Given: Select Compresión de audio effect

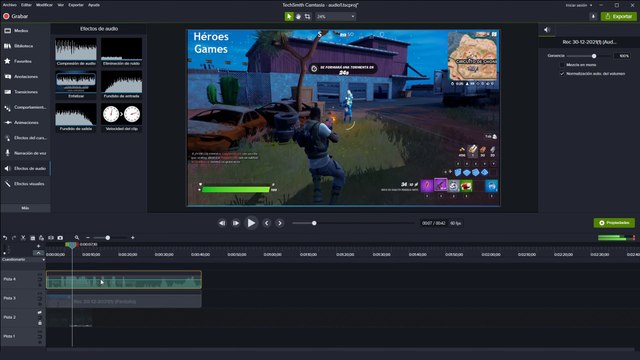Looking at the screenshot, I should 76,52.
